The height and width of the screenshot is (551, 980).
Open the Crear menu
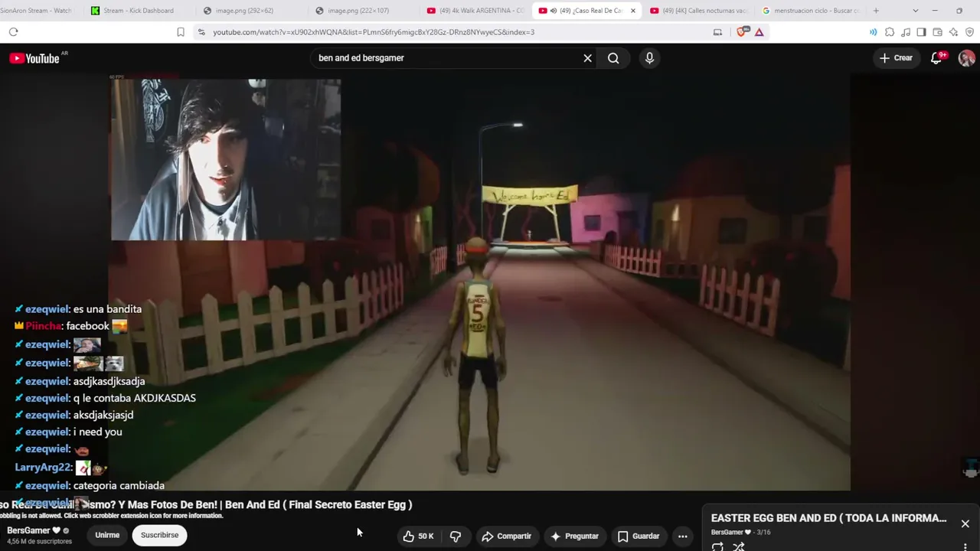[x=896, y=58]
